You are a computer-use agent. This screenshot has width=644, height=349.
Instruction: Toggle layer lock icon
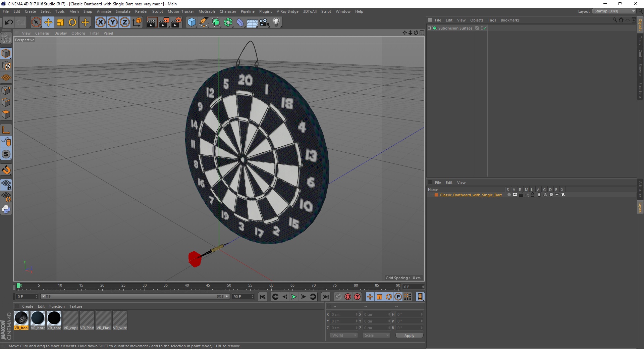point(533,195)
